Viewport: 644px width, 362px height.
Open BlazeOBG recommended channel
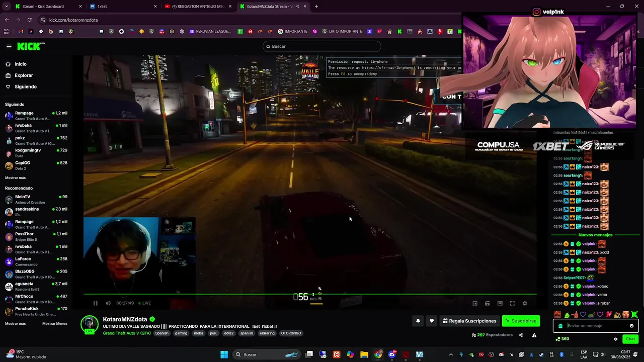pos(36,274)
